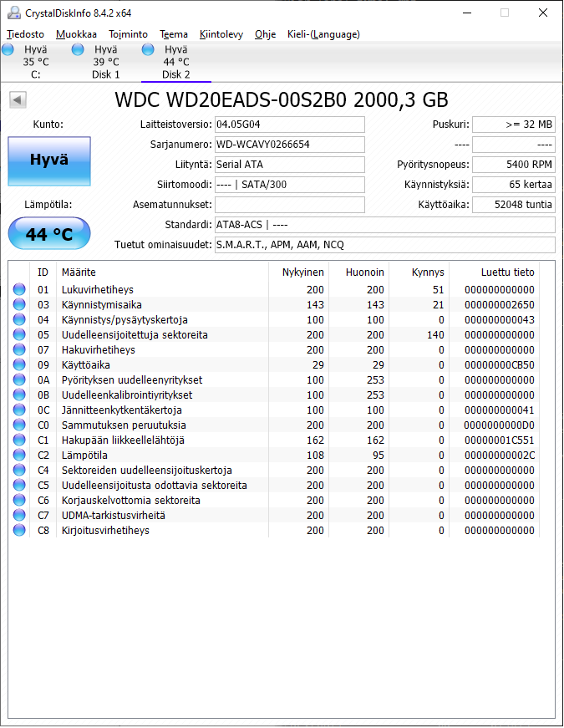564x728 pixels.
Task: Click the Pyöritysnopeus field 5400 RPM
Action: [x=514, y=165]
